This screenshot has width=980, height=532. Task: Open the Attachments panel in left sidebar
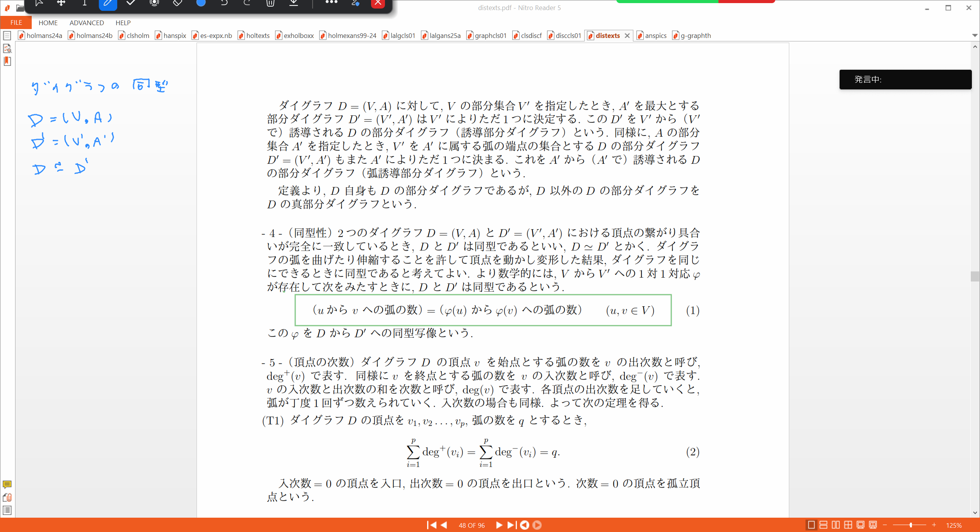coord(7,498)
